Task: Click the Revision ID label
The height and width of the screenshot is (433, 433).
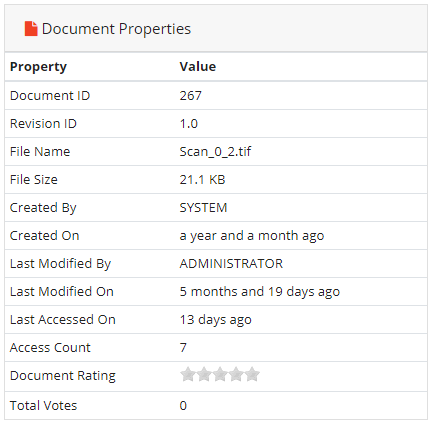Action: (x=43, y=124)
